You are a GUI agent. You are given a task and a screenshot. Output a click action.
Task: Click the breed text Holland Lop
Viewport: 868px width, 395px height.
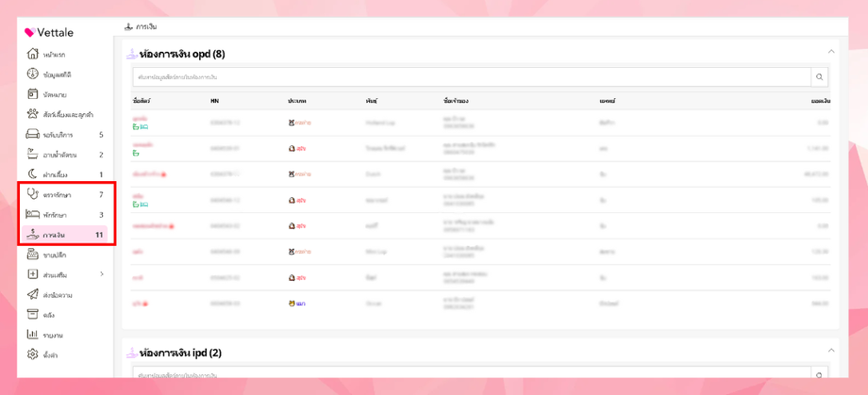tap(378, 123)
